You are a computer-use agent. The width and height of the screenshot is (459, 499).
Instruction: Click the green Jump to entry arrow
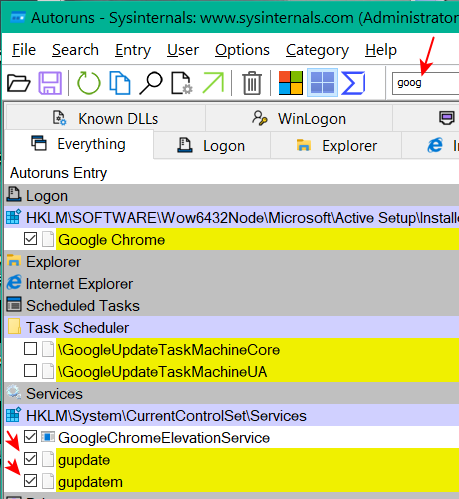(213, 83)
